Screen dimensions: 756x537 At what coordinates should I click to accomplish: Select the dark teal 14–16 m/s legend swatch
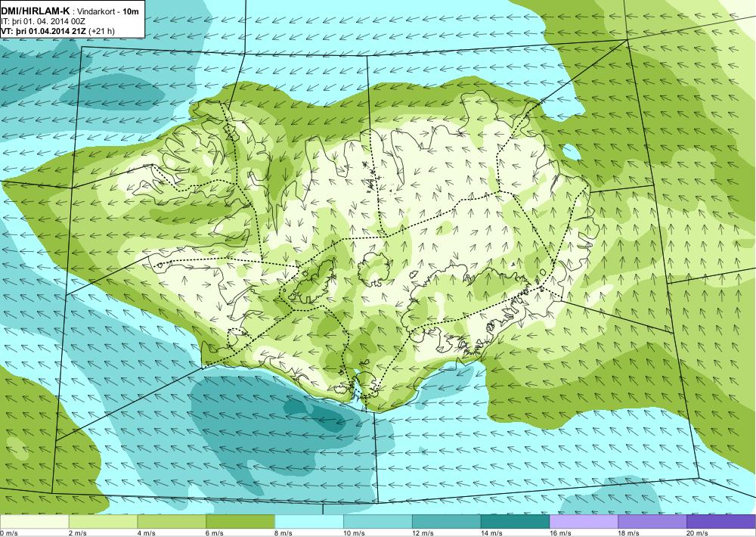pyautogui.click(x=515, y=521)
